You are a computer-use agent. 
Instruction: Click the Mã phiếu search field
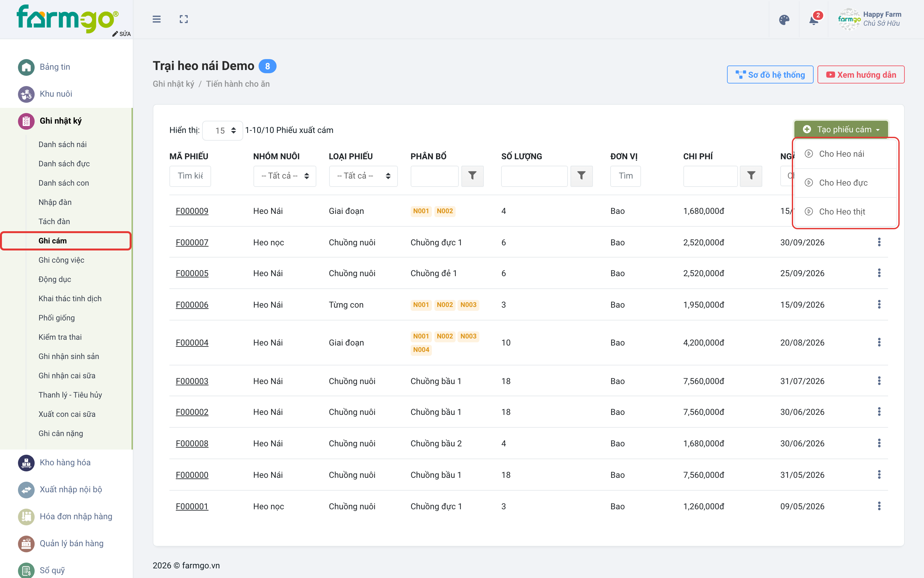pos(190,176)
